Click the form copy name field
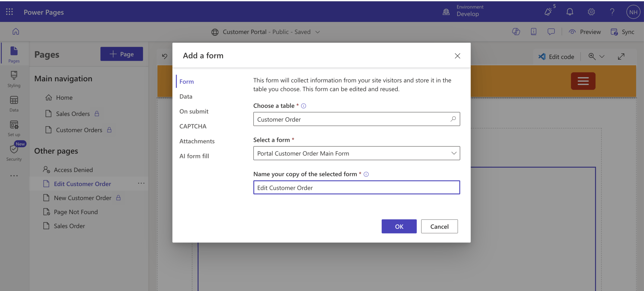 [x=356, y=188]
